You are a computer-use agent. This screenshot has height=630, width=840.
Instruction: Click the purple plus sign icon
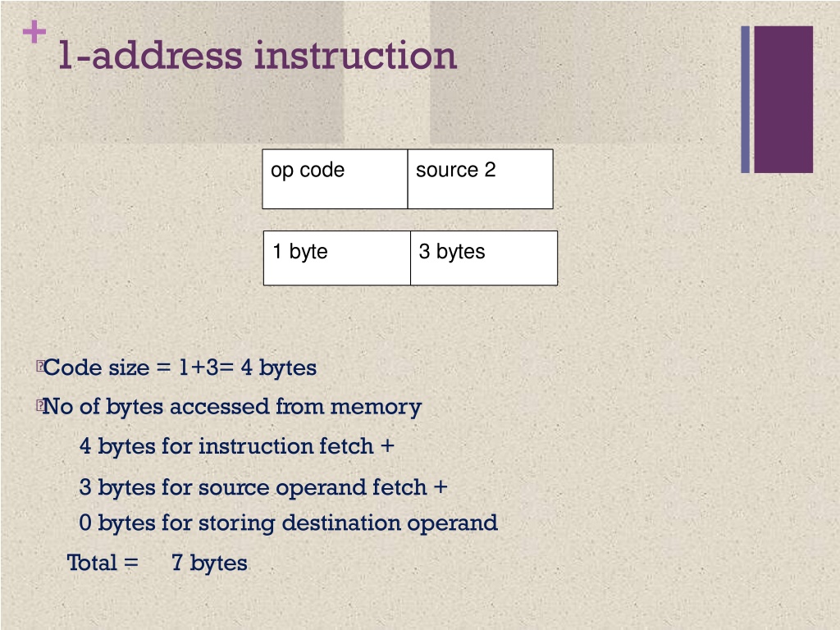34,32
